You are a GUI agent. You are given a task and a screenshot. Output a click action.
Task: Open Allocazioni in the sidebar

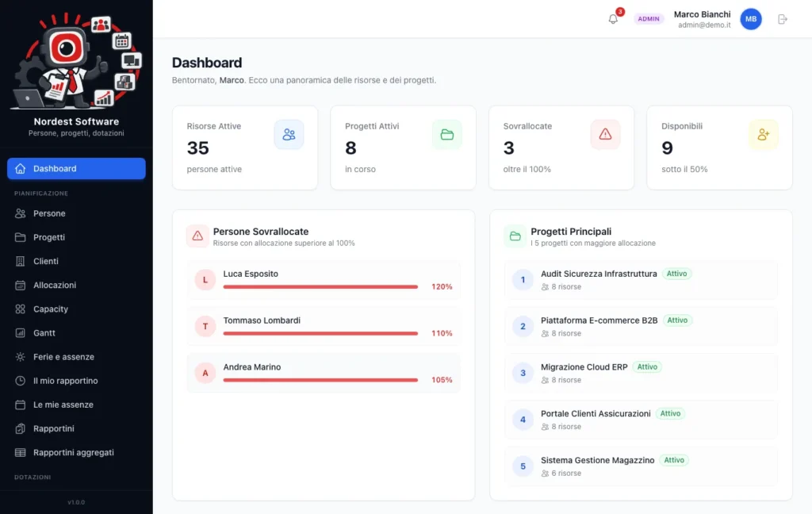coord(76,285)
